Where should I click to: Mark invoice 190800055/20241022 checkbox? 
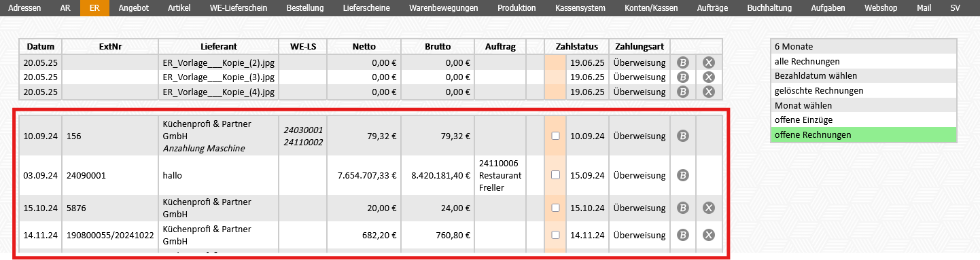click(x=555, y=235)
